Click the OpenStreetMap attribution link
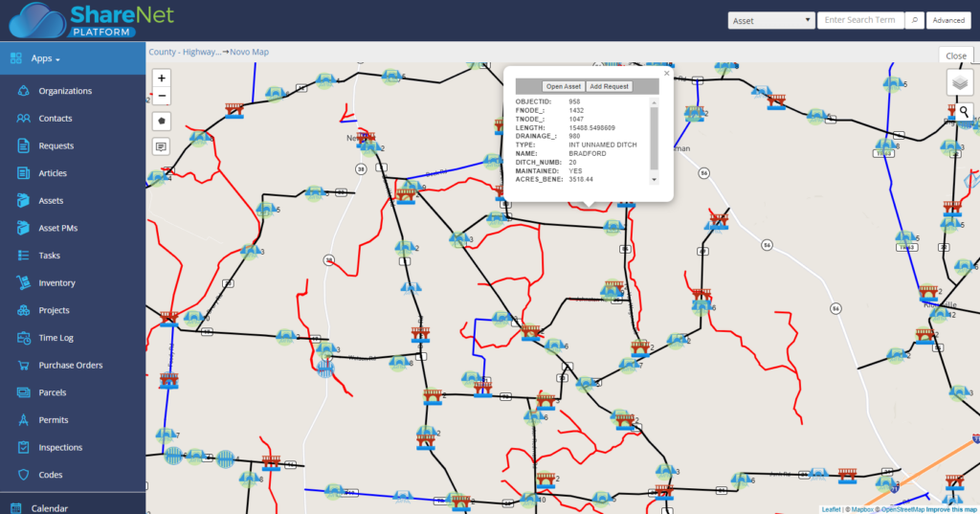The image size is (980, 514). tap(902, 509)
